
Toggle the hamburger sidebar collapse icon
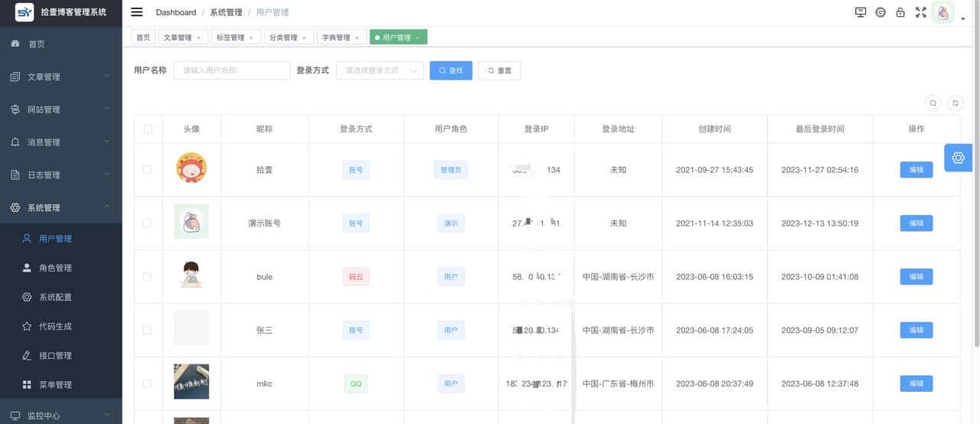(137, 11)
